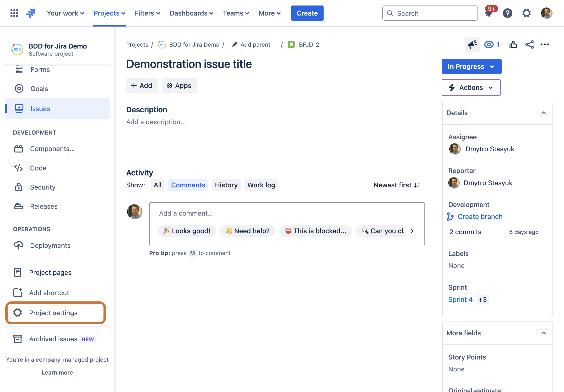Open the settings gear in top bar
The image size is (564, 392).
click(x=526, y=13)
